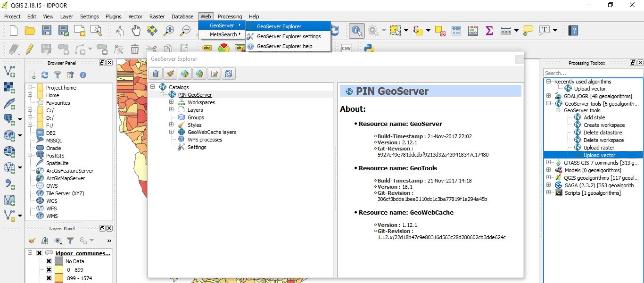Refresh the Browser Panel
This screenshot has width=644, height=283.
tap(45, 75)
